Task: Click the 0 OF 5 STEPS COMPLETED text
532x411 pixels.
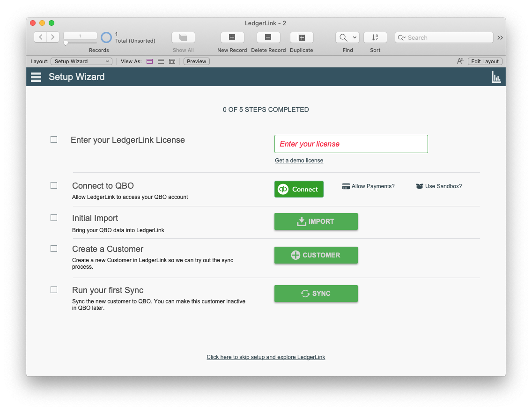Action: pyautogui.click(x=266, y=110)
